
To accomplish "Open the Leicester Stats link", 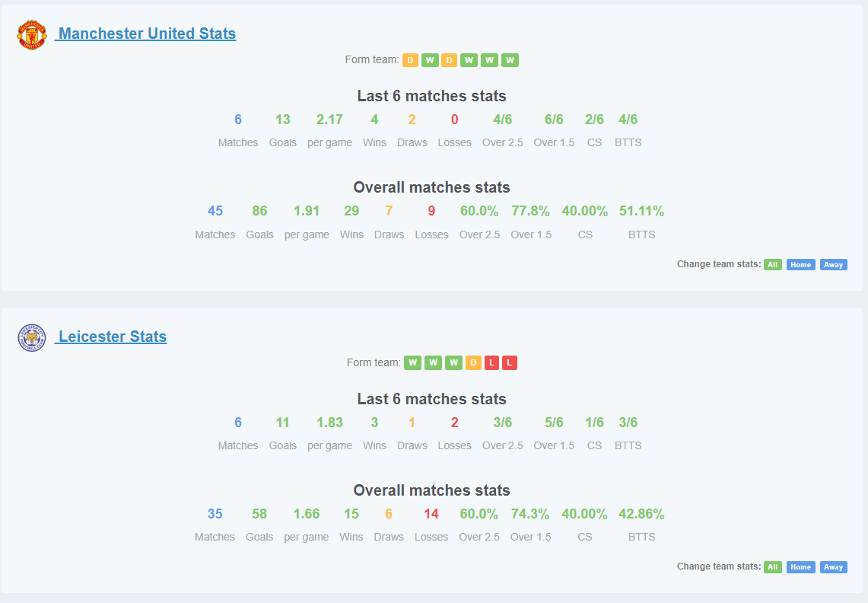I will (x=113, y=337).
